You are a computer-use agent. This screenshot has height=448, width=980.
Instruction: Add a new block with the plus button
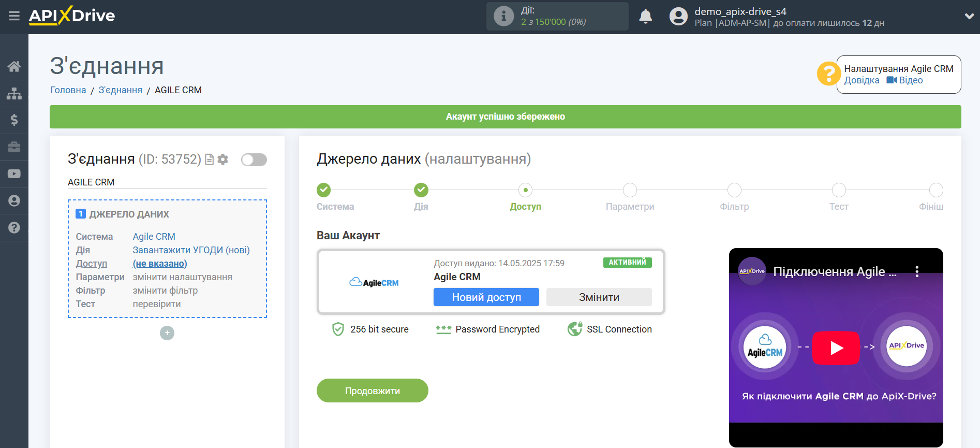[167, 333]
